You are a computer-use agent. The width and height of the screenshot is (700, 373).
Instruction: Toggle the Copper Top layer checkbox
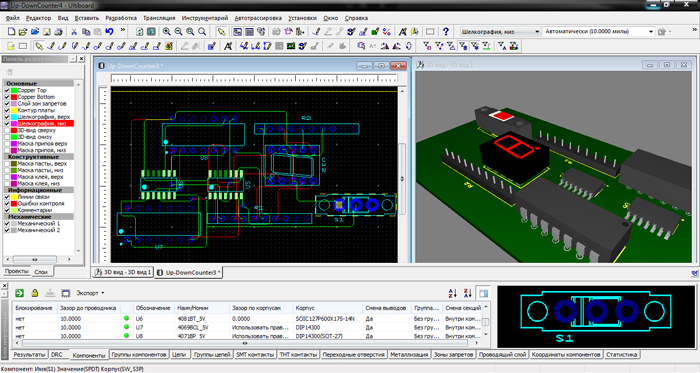tap(7, 90)
